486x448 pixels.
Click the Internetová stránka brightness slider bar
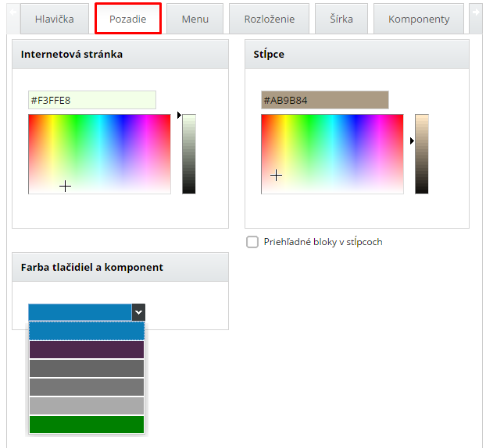[189, 154]
